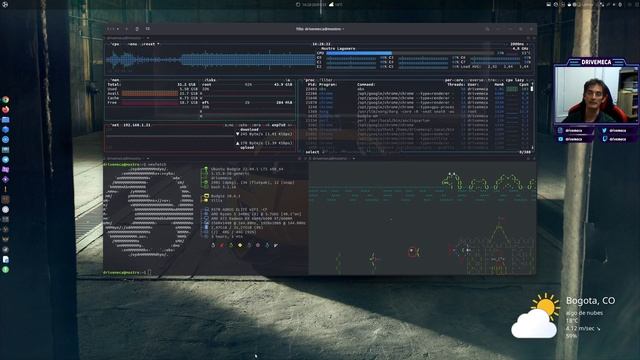Click the disks label in btop
640x360 pixels.
[x=209, y=80]
